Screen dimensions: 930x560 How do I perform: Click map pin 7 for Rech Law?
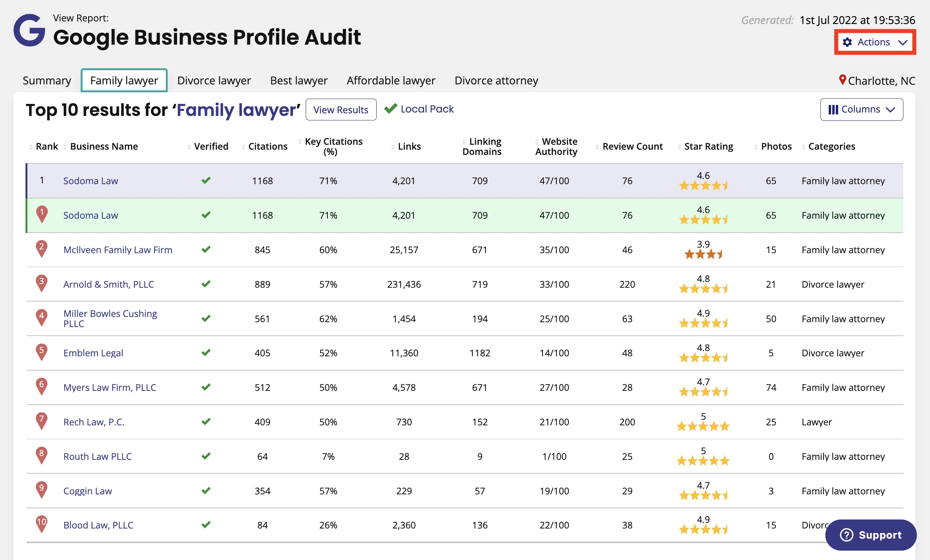pyautogui.click(x=42, y=421)
